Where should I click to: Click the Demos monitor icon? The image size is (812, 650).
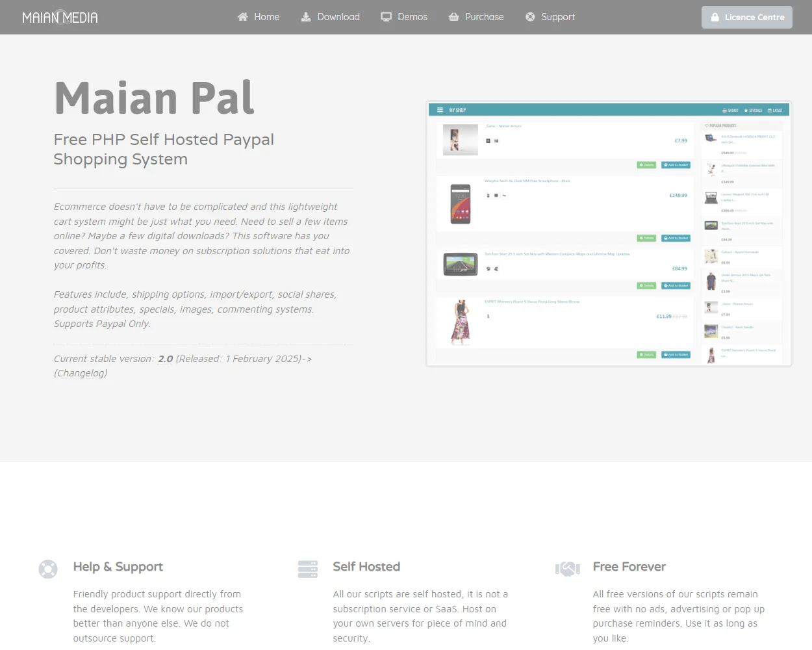(x=387, y=17)
